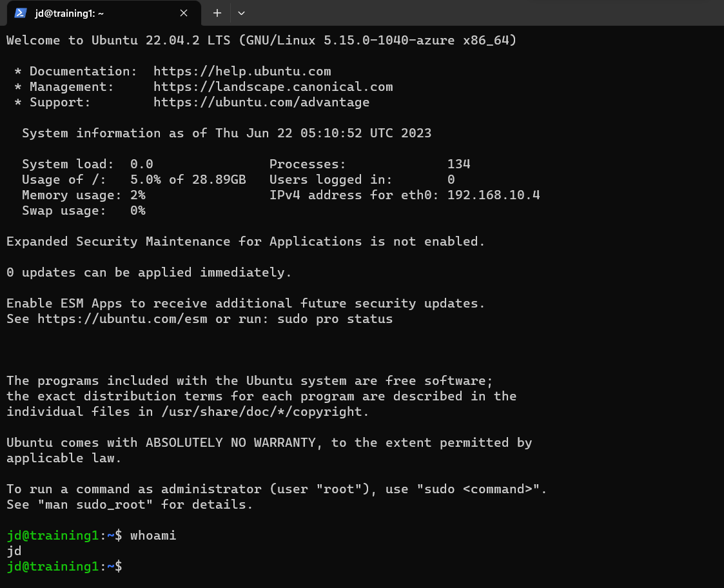
Task: Select the jd@training1 tab
Action: point(97,13)
